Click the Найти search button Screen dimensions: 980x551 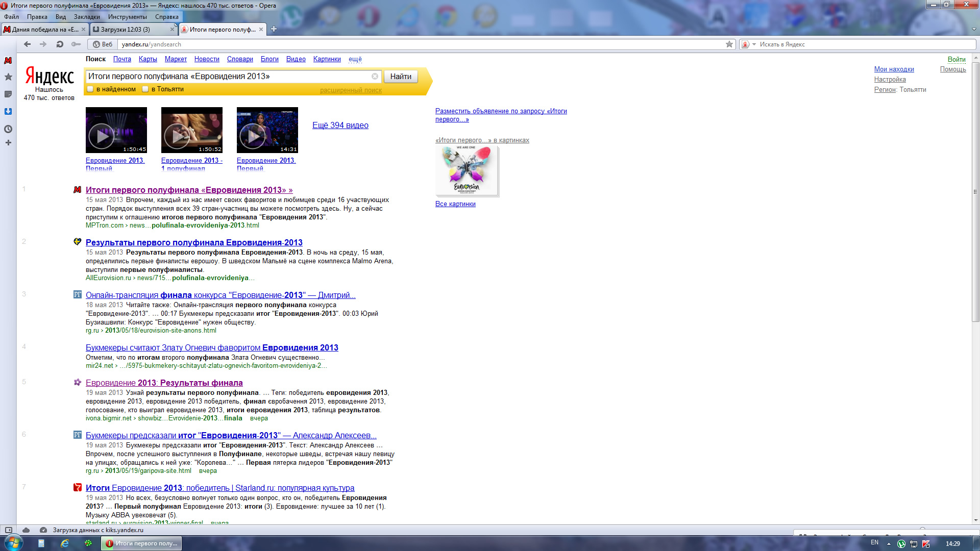click(401, 77)
